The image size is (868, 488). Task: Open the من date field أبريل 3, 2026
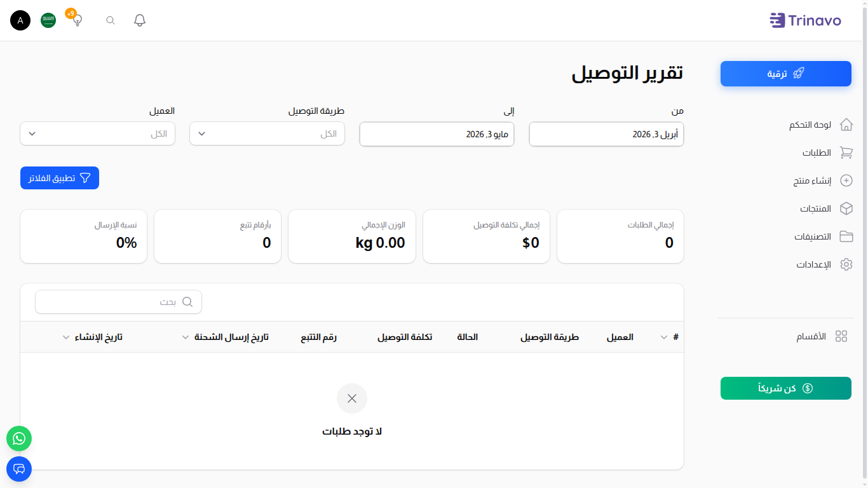click(607, 134)
